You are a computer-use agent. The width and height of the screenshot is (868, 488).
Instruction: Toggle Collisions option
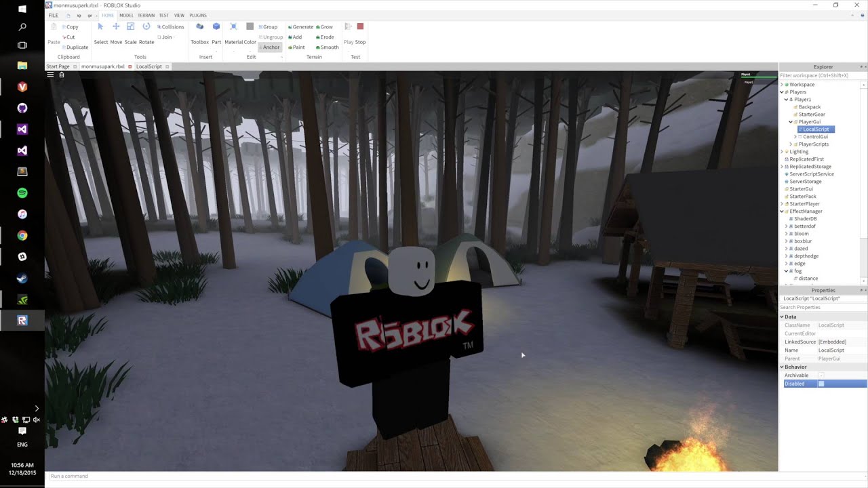(171, 27)
